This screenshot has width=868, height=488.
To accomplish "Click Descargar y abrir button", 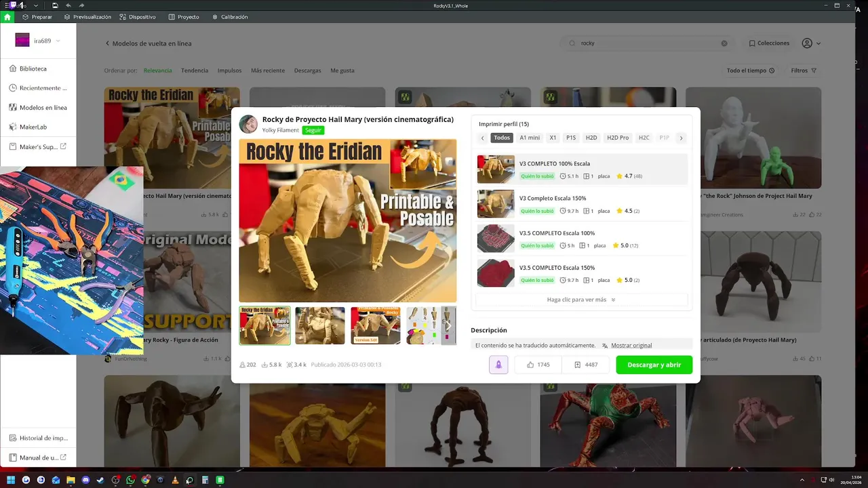I will pos(654,365).
